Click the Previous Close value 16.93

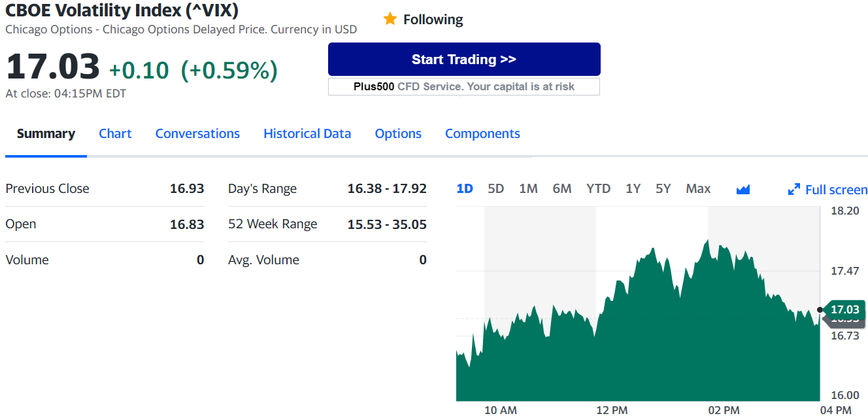click(x=187, y=188)
